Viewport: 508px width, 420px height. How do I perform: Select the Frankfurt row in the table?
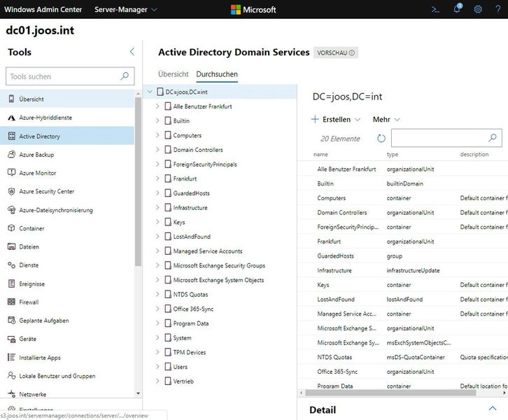pos(403,241)
